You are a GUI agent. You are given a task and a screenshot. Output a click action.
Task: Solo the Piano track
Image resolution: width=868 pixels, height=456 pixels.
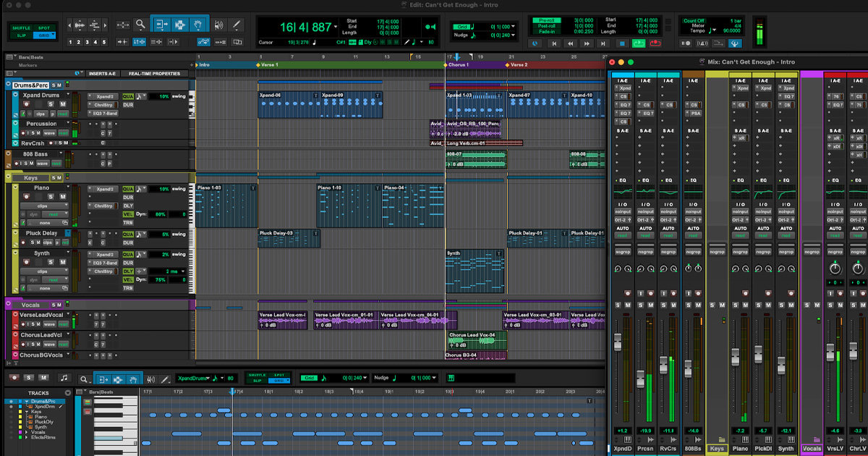[51, 197]
